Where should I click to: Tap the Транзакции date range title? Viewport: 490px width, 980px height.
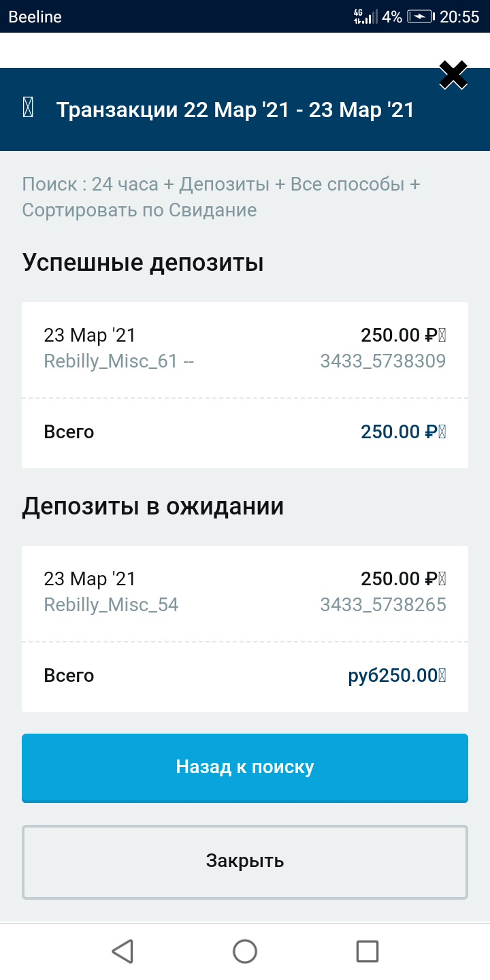coord(235,110)
